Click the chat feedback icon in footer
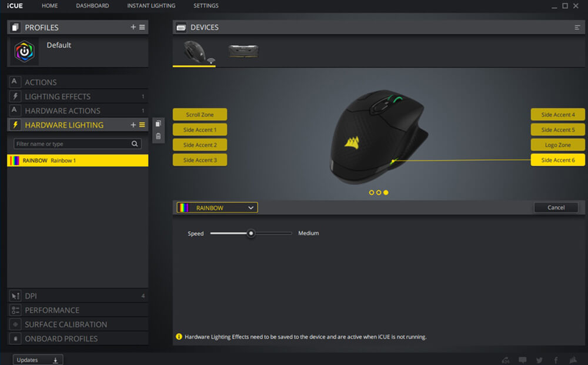 (x=522, y=360)
